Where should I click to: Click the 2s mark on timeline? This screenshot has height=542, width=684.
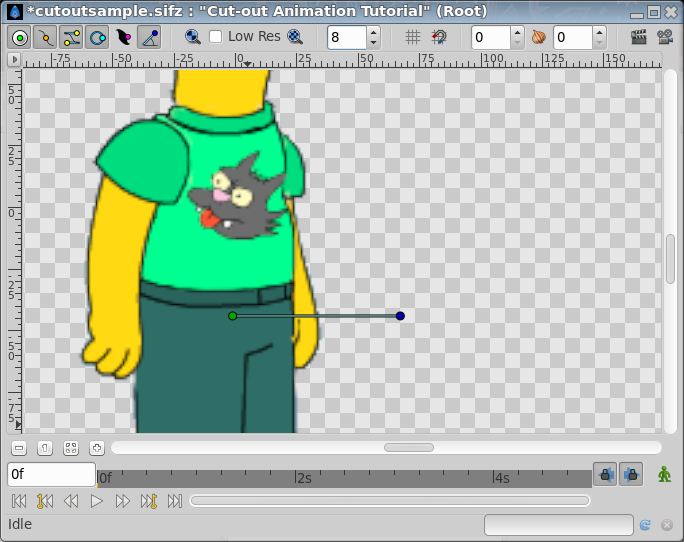point(303,478)
